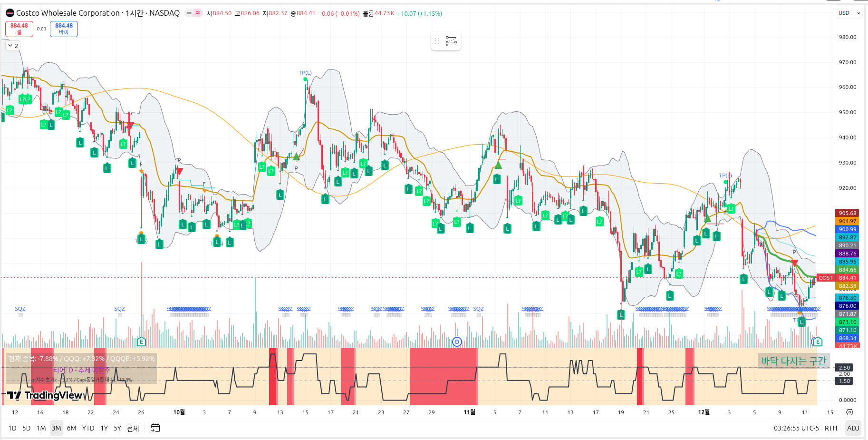Select the YTD date range

(88, 428)
